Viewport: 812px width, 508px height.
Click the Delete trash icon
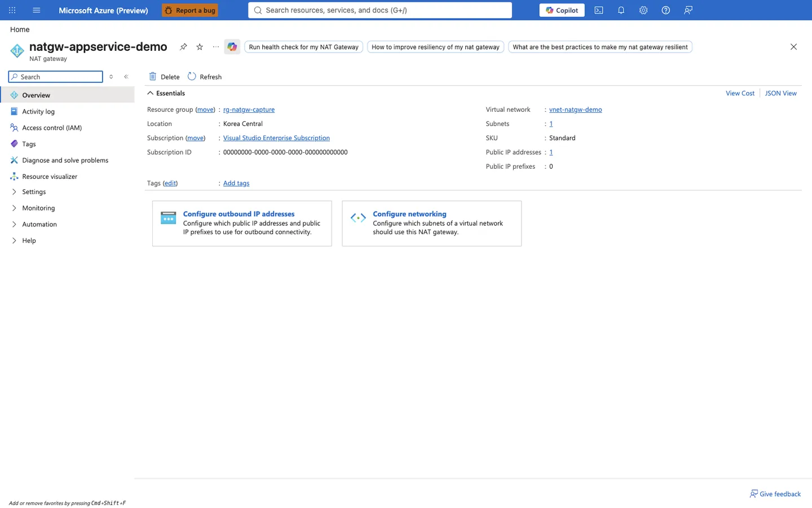(153, 76)
